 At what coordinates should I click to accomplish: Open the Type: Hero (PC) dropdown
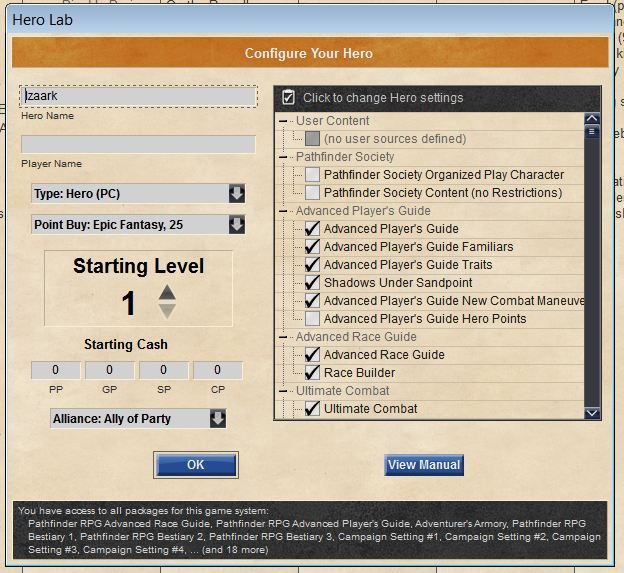point(138,194)
